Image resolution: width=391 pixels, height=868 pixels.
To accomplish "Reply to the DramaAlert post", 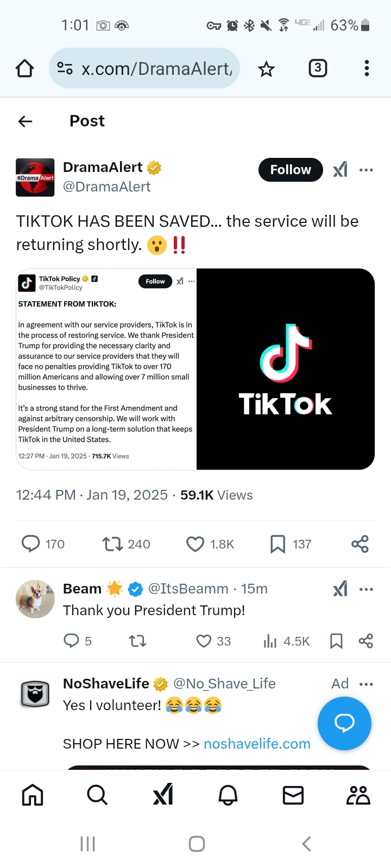I will point(31,544).
